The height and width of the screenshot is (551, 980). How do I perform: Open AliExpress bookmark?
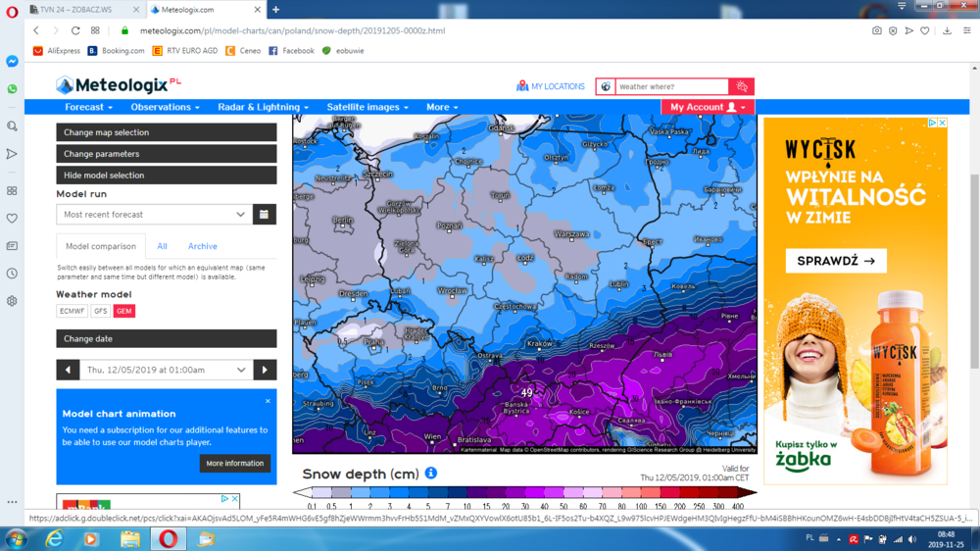[56, 51]
